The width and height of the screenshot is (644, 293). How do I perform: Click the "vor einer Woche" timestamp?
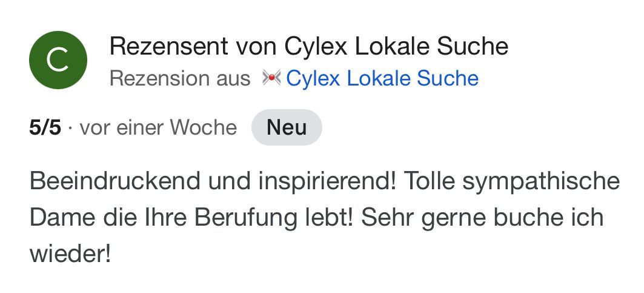pyautogui.click(x=158, y=127)
